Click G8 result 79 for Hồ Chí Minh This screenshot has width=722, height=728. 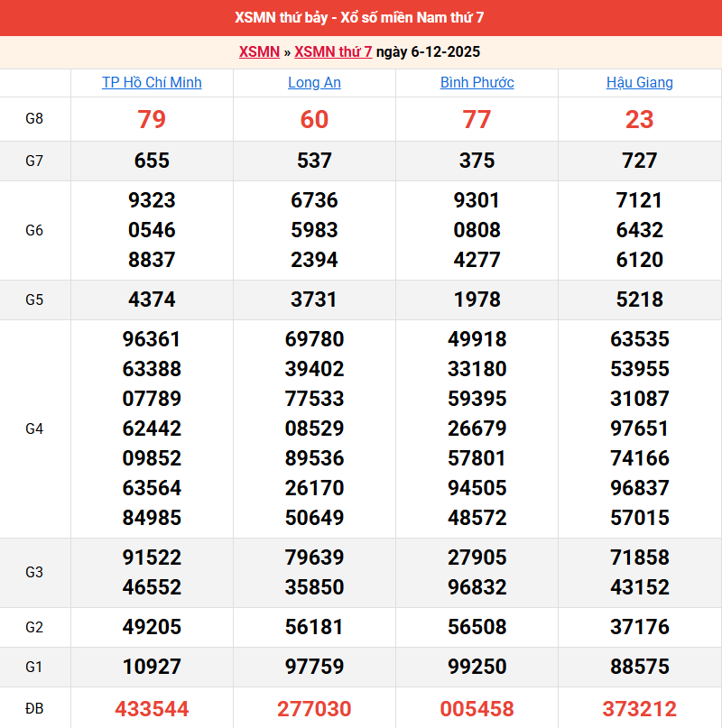(x=152, y=119)
